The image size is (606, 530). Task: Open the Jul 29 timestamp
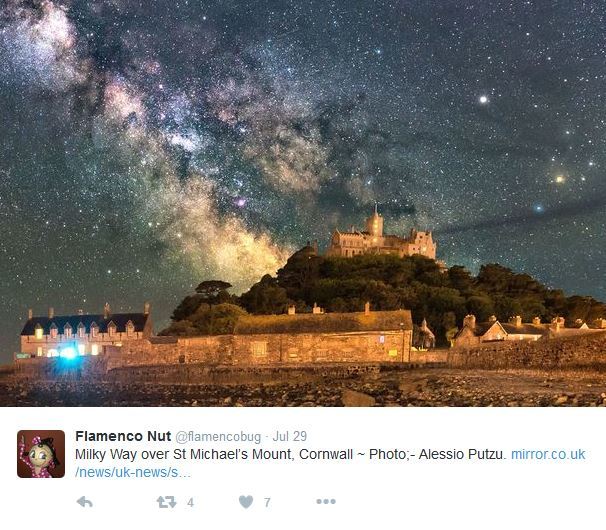coord(289,436)
